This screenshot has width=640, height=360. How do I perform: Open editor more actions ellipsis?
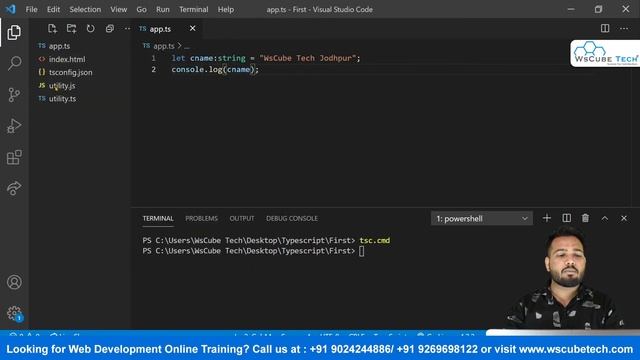pos(624,28)
